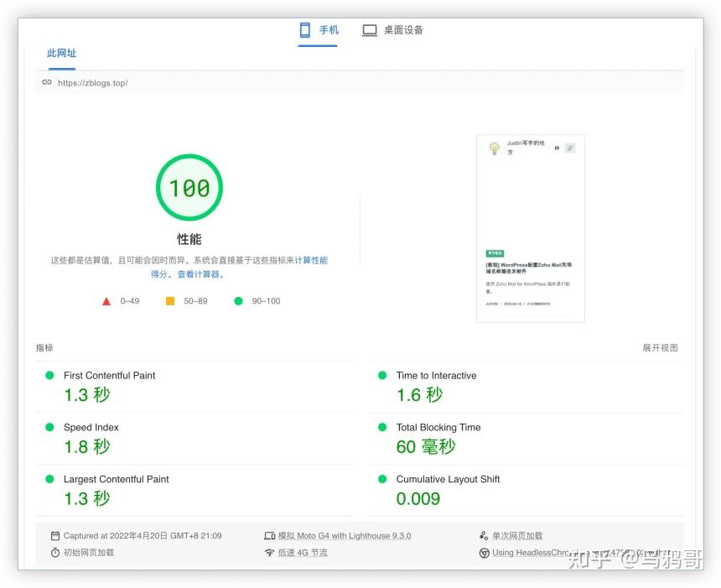
Task: Click the icon beside 单次网页加载
Action: click(484, 535)
